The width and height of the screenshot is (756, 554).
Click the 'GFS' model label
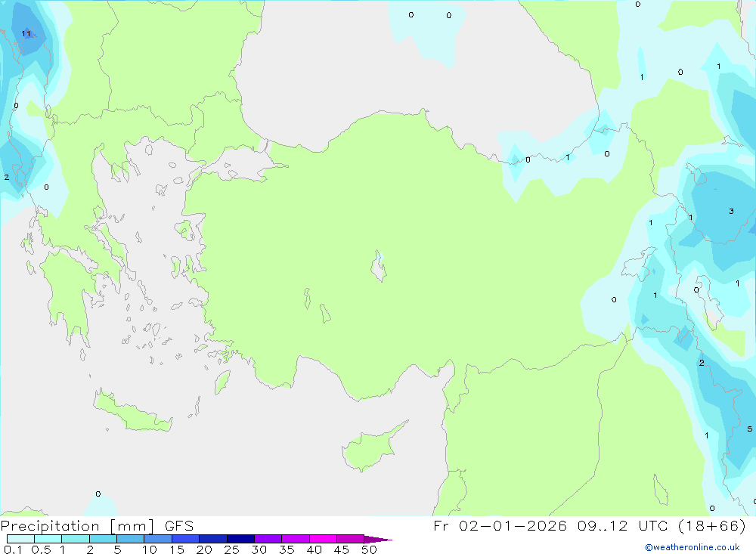click(x=179, y=526)
